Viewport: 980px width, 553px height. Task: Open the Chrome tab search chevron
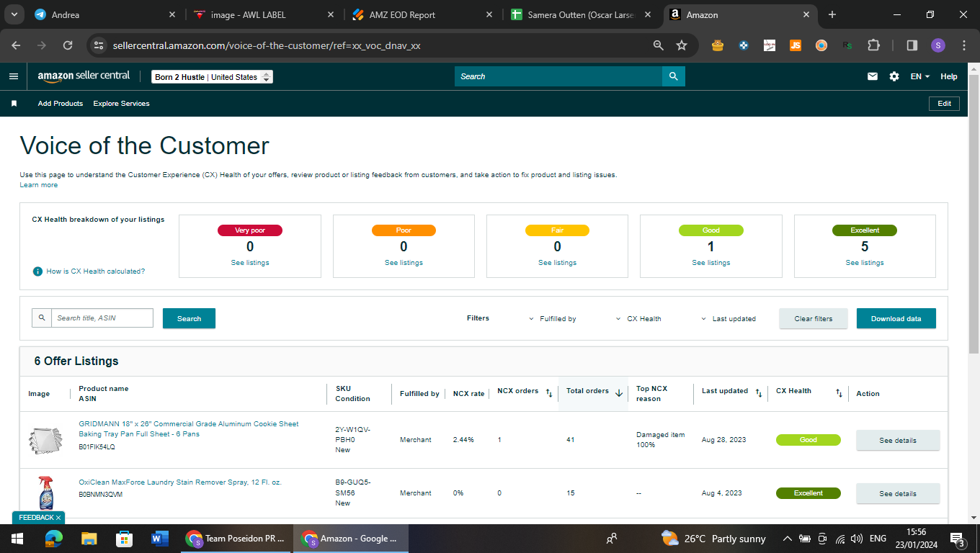pos(14,14)
